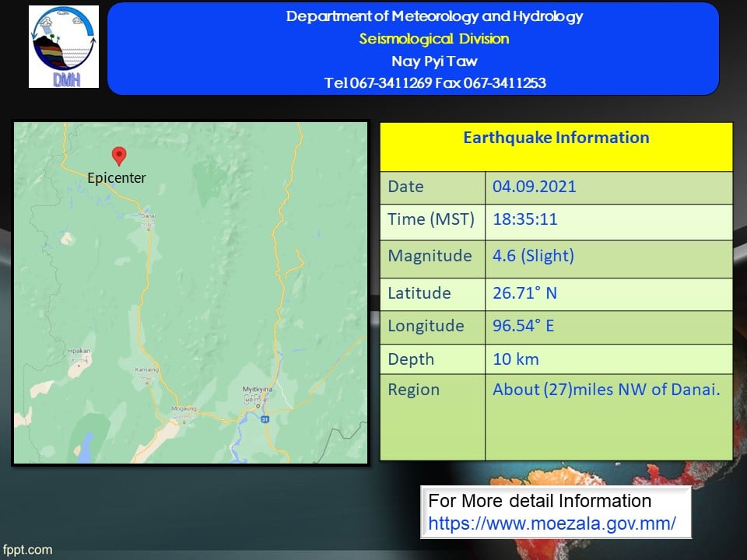
Task: Click the Seismological Division heading text
Action: click(433, 39)
